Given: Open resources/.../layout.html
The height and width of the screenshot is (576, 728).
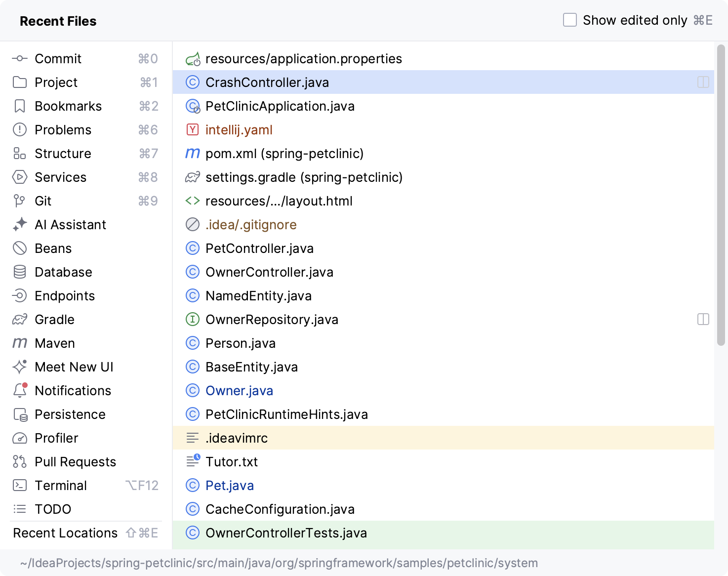Looking at the screenshot, I should click(443, 201).
